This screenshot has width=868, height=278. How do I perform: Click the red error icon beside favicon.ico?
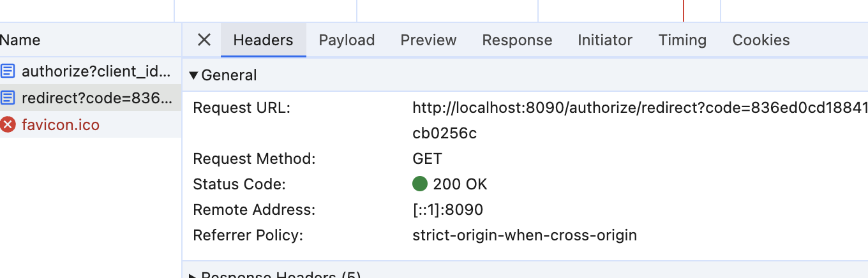pyautogui.click(x=8, y=124)
